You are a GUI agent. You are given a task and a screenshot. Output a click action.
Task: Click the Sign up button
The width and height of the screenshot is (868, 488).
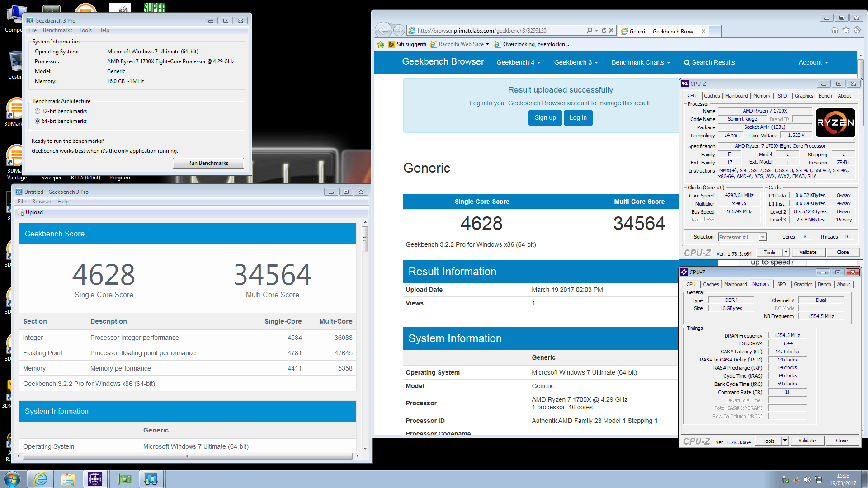545,118
